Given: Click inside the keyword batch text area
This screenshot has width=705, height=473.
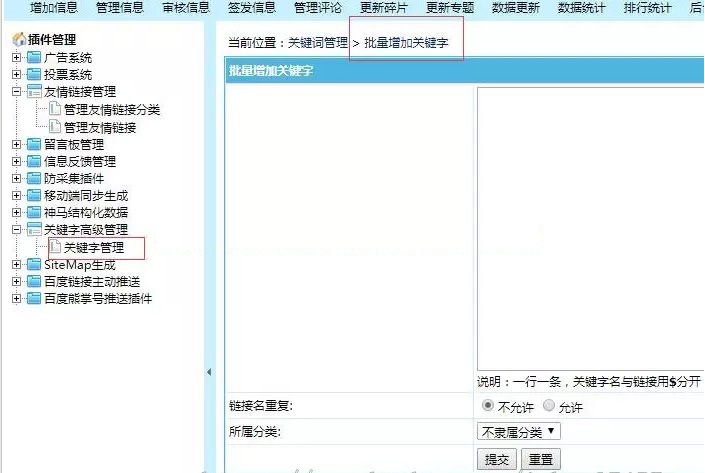Looking at the screenshot, I should [x=590, y=230].
